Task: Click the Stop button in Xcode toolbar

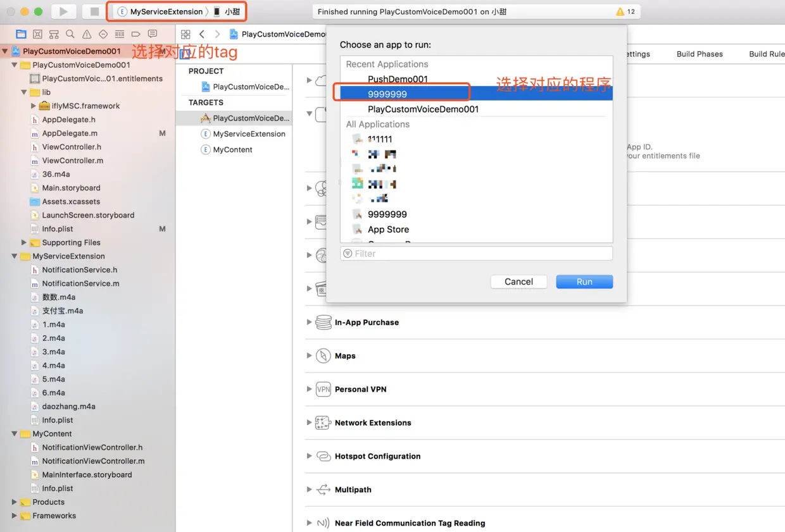Action: [94, 11]
